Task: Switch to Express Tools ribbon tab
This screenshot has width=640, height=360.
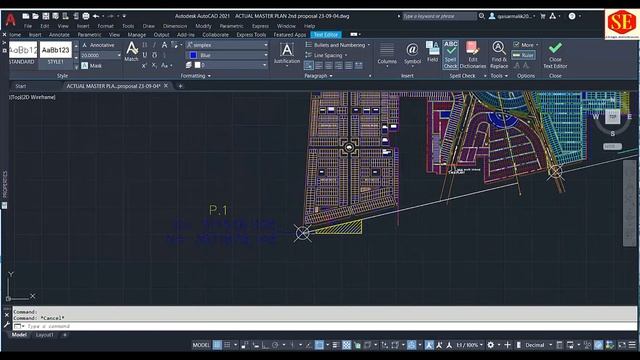Action: click(x=251, y=35)
